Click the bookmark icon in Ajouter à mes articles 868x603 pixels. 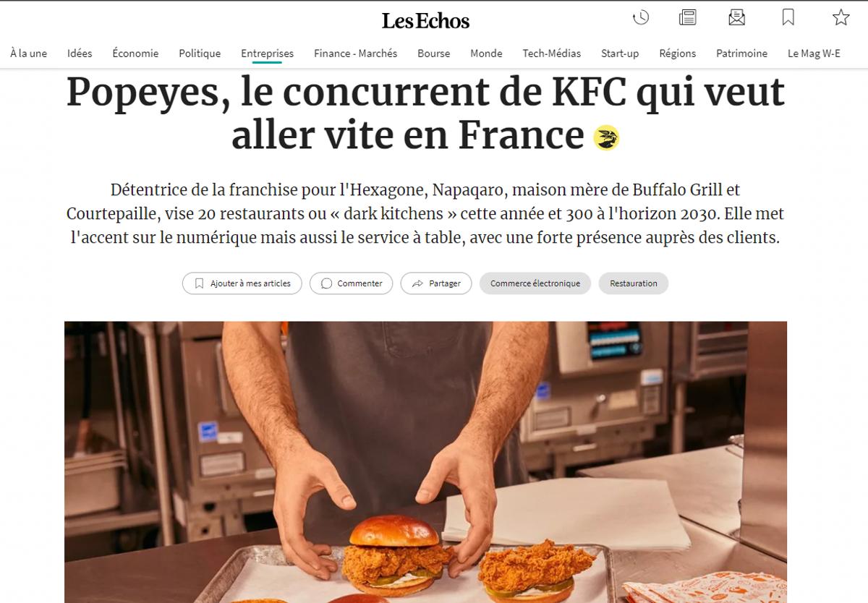point(199,283)
